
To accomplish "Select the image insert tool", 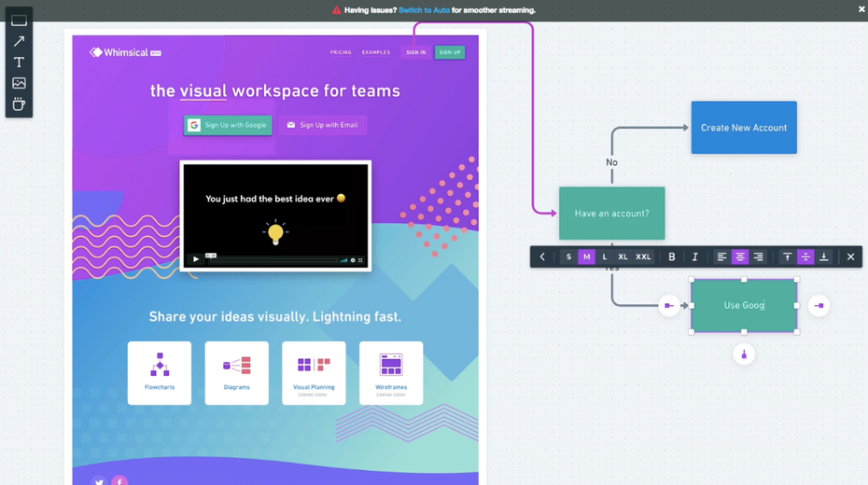I will (19, 83).
